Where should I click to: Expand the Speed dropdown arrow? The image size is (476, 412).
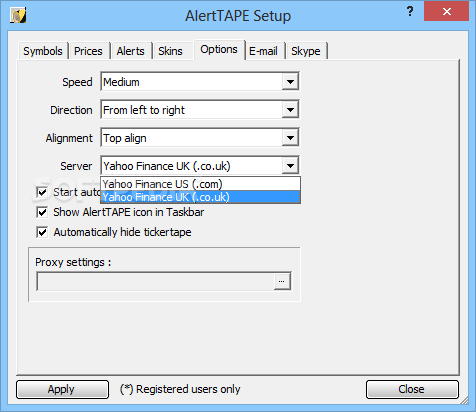(x=290, y=82)
